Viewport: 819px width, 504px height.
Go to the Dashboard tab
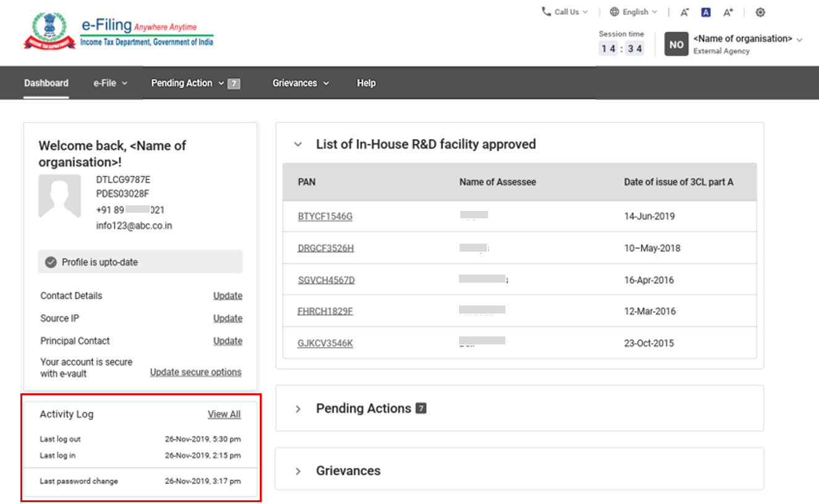tap(46, 83)
